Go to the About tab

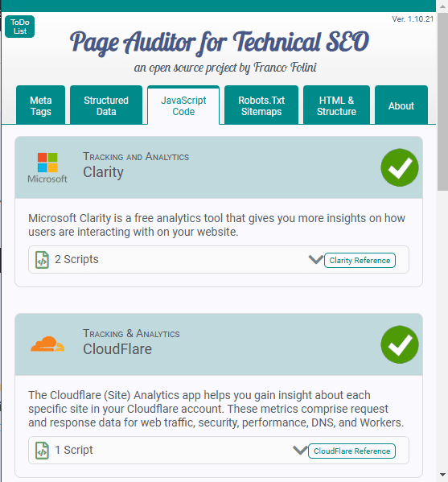point(401,105)
